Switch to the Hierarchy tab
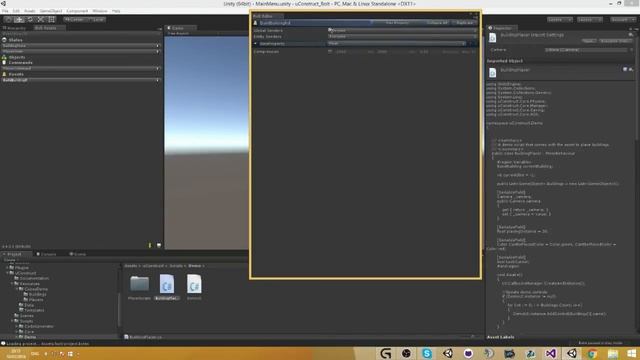The image size is (640, 360). (15, 28)
